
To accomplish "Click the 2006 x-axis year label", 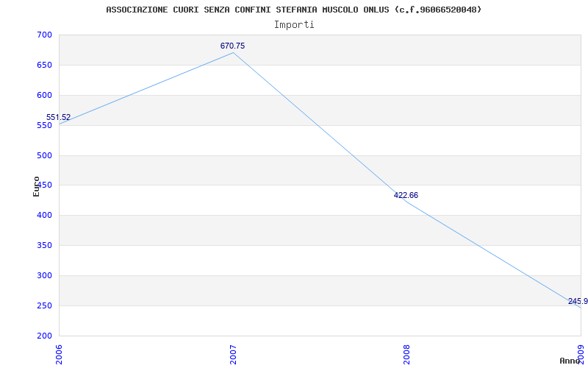I will (x=59, y=355).
